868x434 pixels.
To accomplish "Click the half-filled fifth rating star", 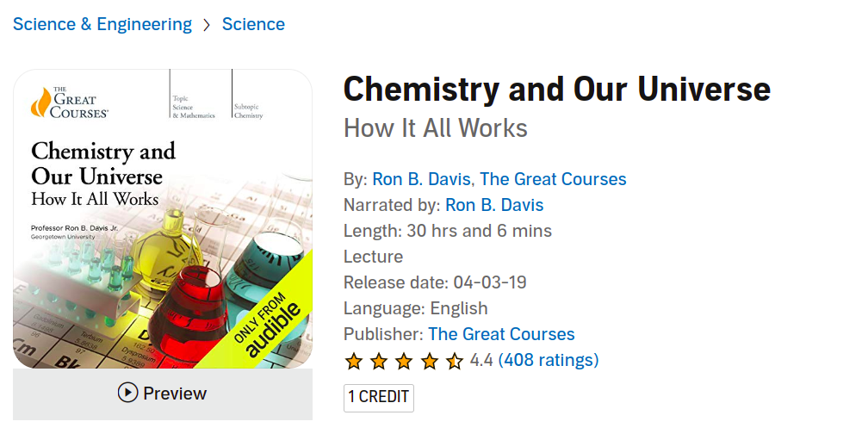I will click(454, 361).
